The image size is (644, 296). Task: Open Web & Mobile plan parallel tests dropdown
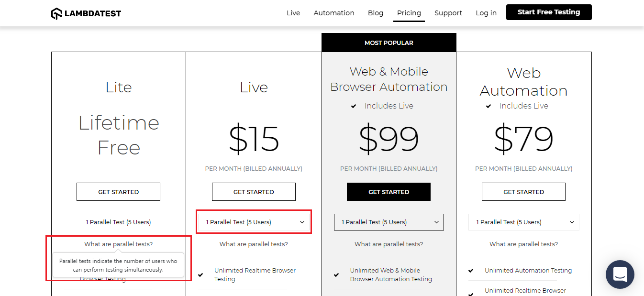pyautogui.click(x=389, y=222)
